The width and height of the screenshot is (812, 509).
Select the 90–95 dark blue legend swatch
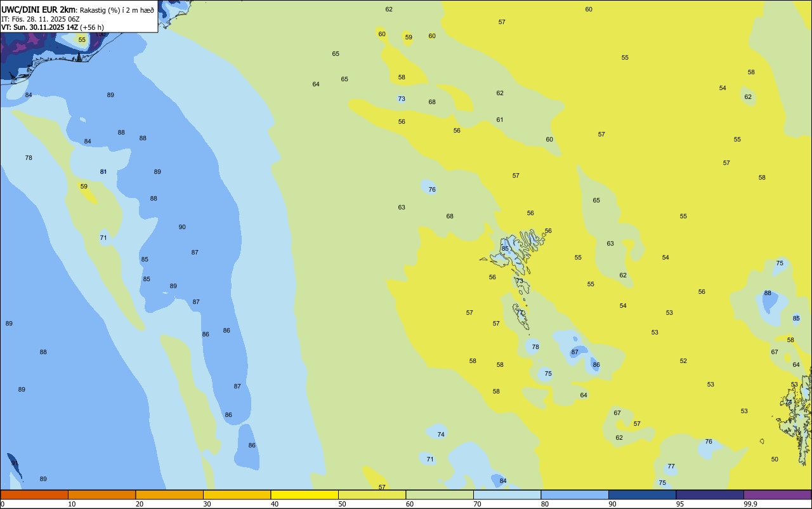coord(642,494)
